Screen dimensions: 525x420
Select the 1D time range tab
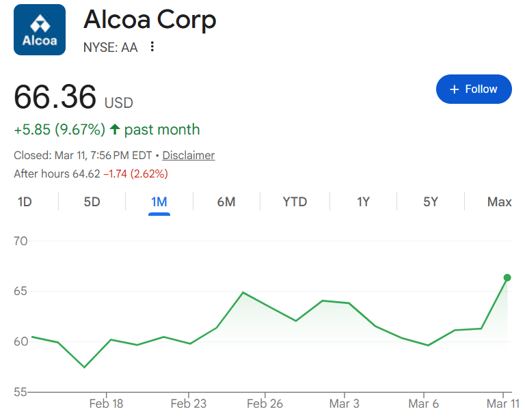(25, 201)
